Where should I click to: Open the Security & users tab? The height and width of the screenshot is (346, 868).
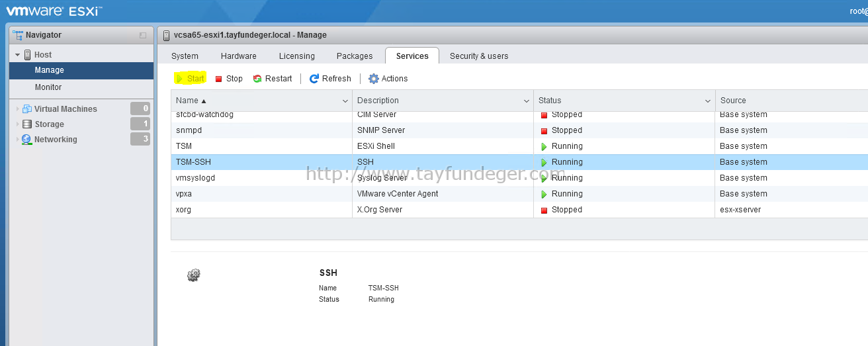pyautogui.click(x=479, y=56)
